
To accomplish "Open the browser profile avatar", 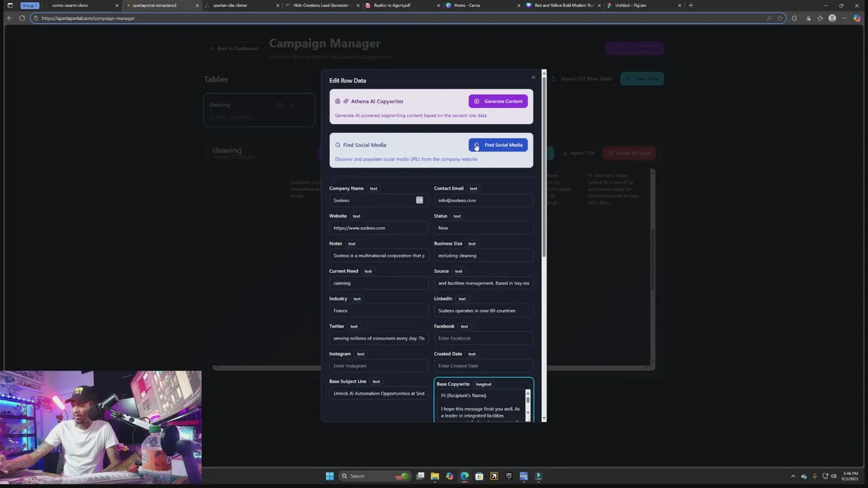I will 832,18.
